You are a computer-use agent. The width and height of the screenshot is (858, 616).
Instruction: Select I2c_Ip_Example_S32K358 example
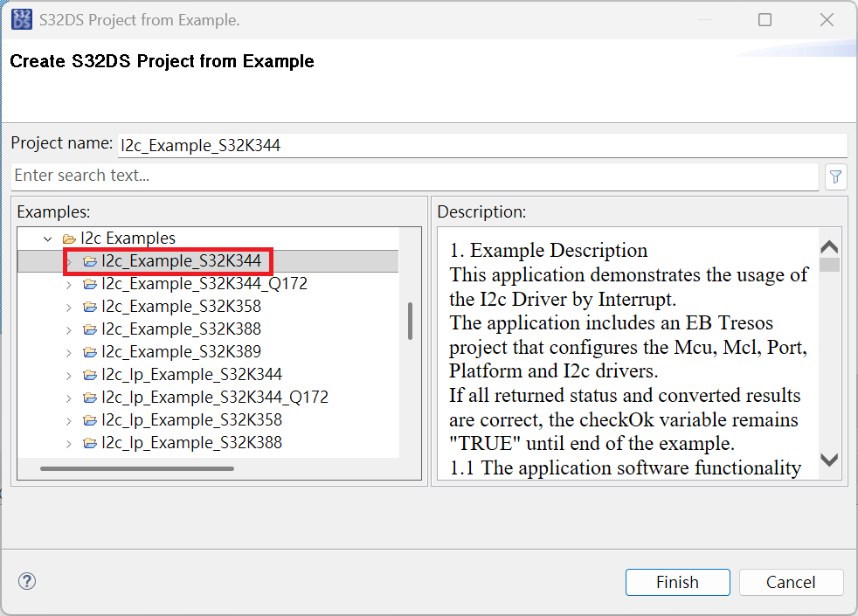[x=191, y=419]
